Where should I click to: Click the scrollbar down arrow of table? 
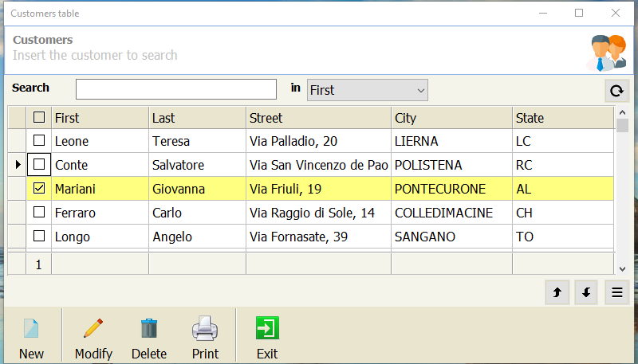622,269
